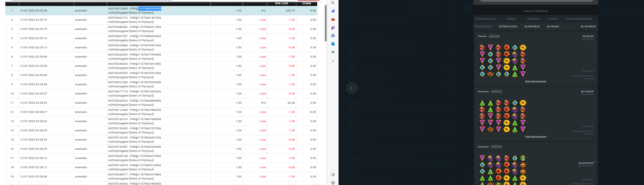Click the green Win status in row 1
Image resolution: width=644 pixels, height=185 pixels.
(263, 11)
